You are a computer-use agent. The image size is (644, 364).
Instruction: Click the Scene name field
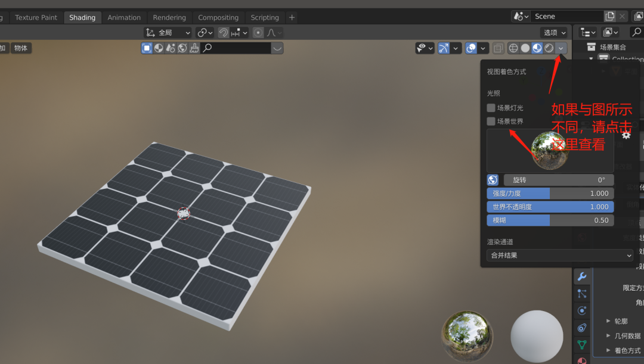(567, 17)
